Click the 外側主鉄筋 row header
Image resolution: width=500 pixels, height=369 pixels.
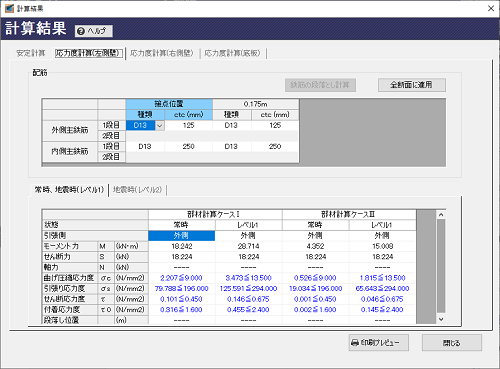(70, 130)
